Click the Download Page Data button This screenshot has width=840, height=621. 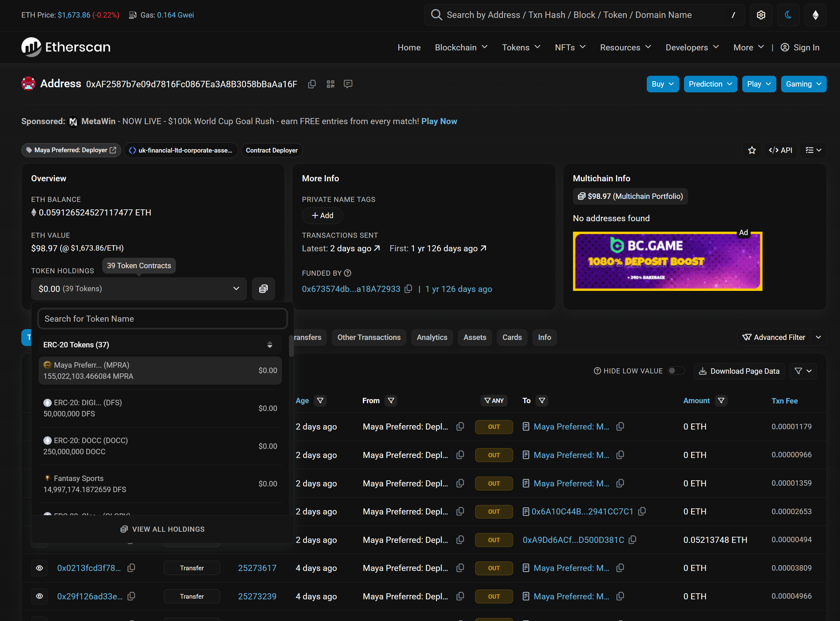[739, 371]
